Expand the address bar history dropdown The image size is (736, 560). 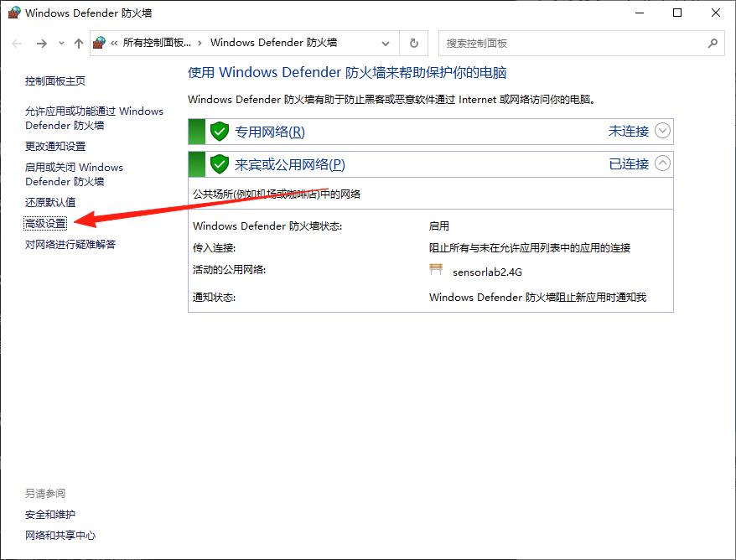(386, 44)
